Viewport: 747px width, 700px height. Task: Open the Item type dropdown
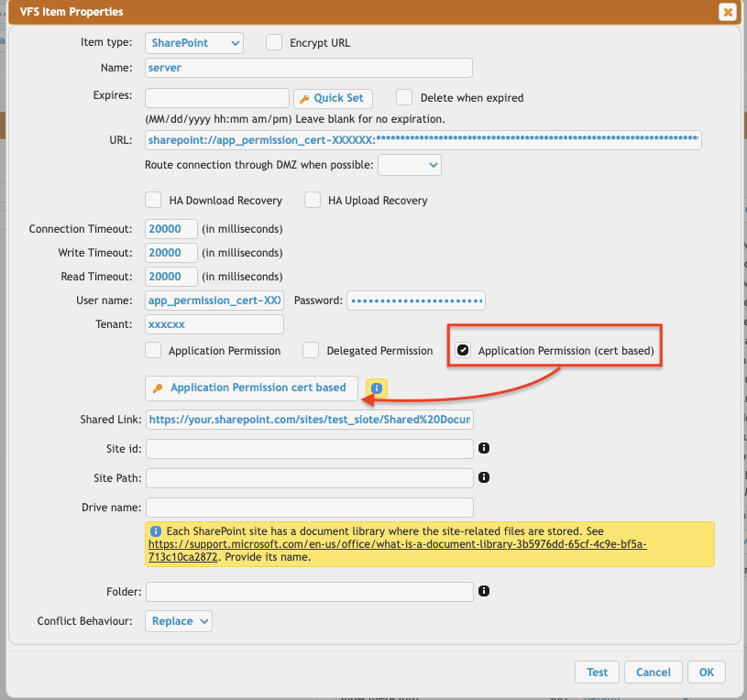[193, 42]
